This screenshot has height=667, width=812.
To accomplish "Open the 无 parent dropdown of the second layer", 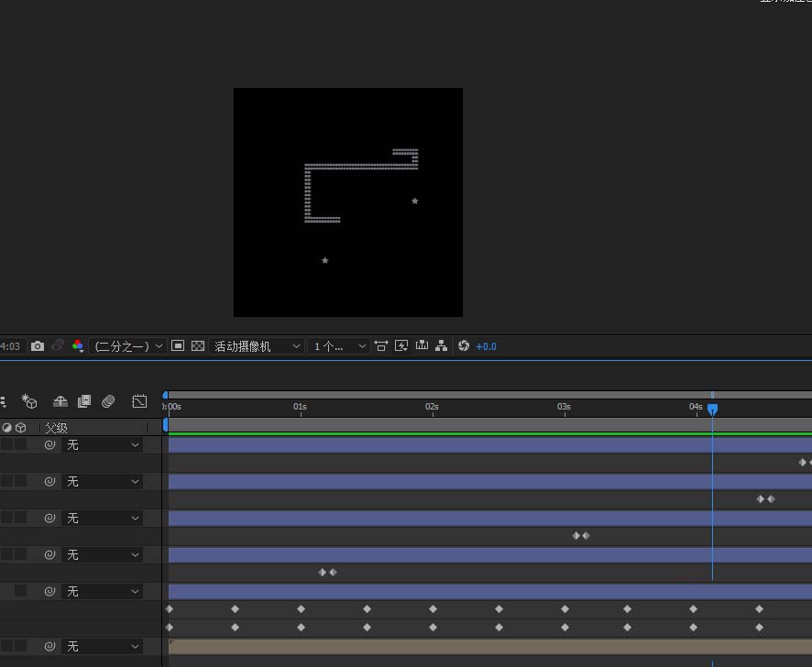I will pos(102,482).
